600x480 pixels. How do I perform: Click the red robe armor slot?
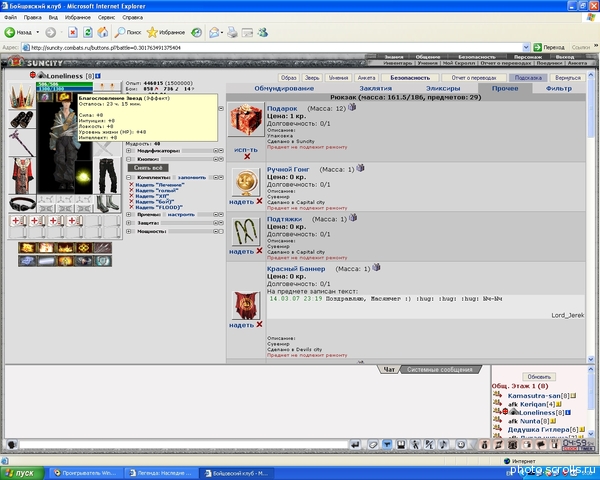22,176
